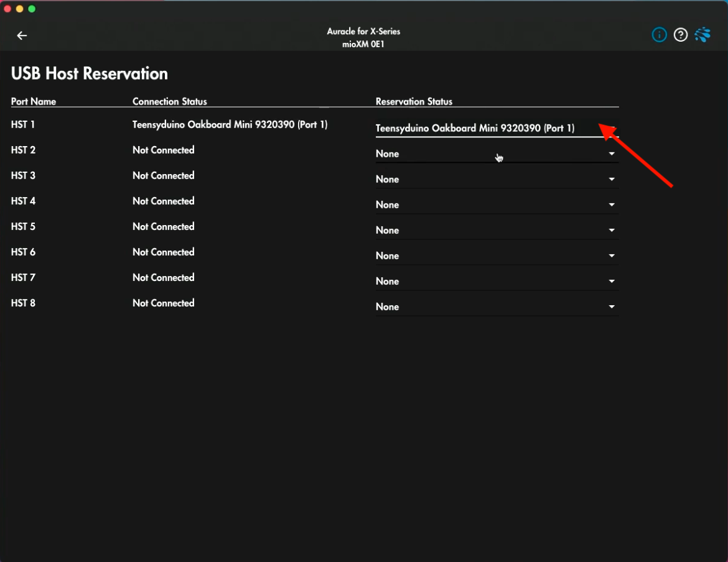Select the HST 6 port name
Screen dimensions: 728x562
pyautogui.click(x=23, y=252)
